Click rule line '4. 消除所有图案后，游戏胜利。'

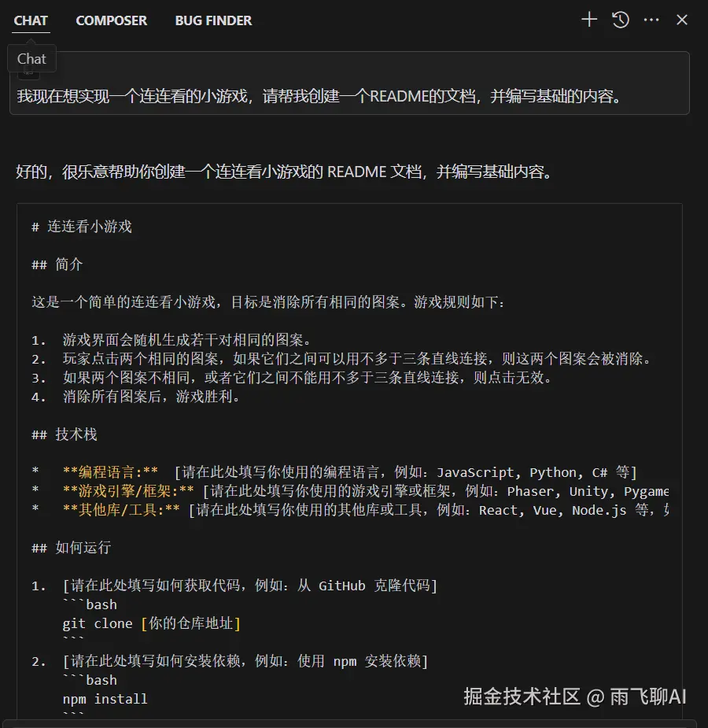tap(135, 397)
